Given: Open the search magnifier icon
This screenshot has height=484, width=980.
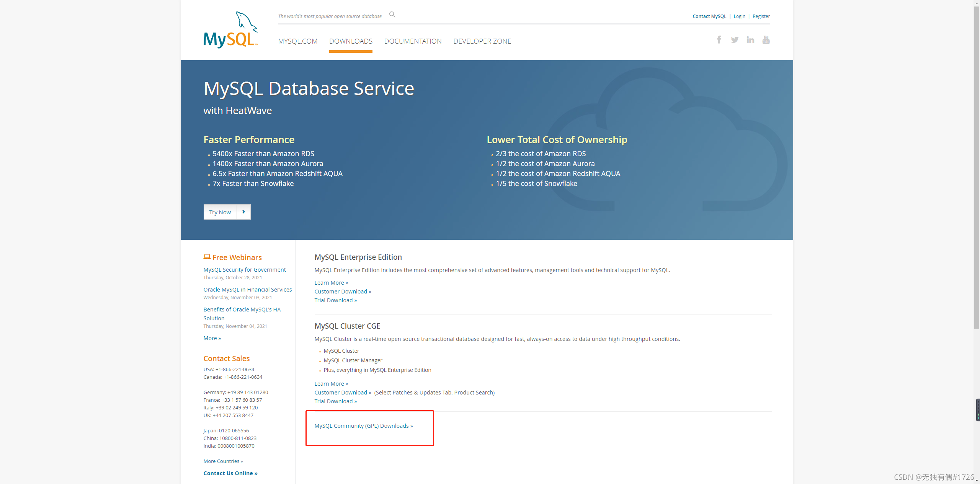Looking at the screenshot, I should tap(392, 15).
